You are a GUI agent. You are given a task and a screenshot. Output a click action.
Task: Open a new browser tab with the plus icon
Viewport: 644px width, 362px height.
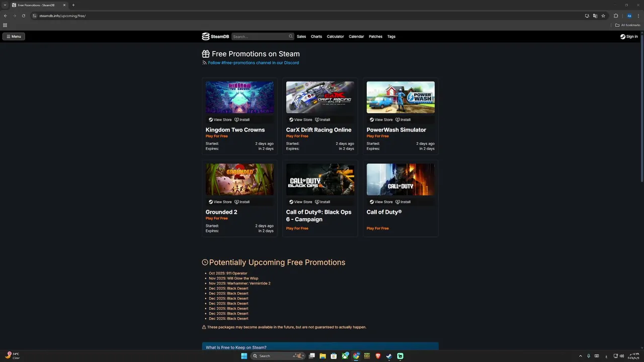point(73,5)
